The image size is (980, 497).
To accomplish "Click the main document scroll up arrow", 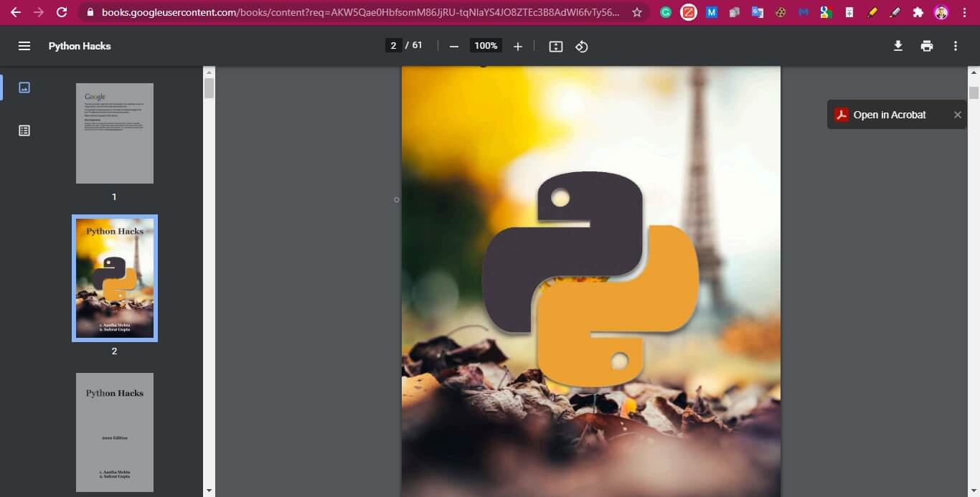I will [974, 72].
